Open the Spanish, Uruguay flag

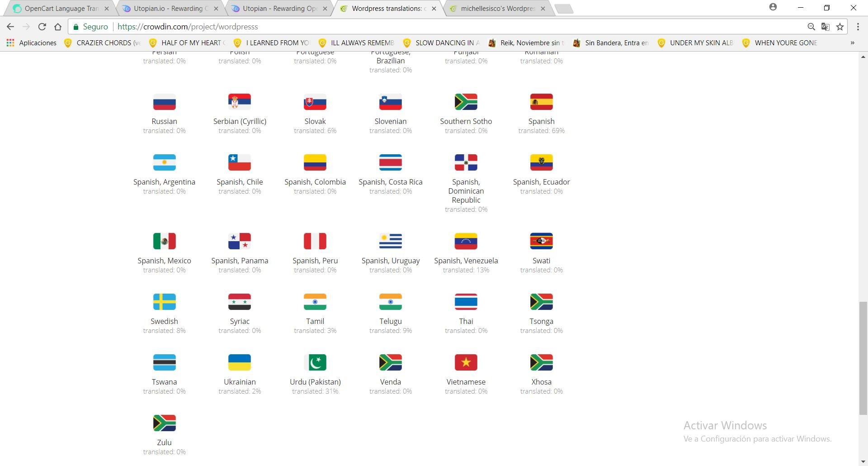(391, 242)
